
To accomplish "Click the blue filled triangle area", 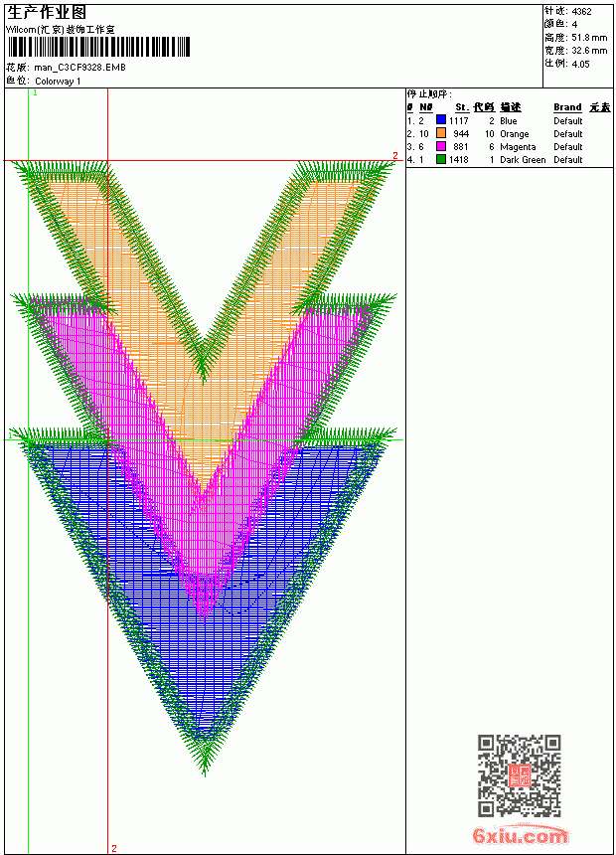I will click(205, 654).
